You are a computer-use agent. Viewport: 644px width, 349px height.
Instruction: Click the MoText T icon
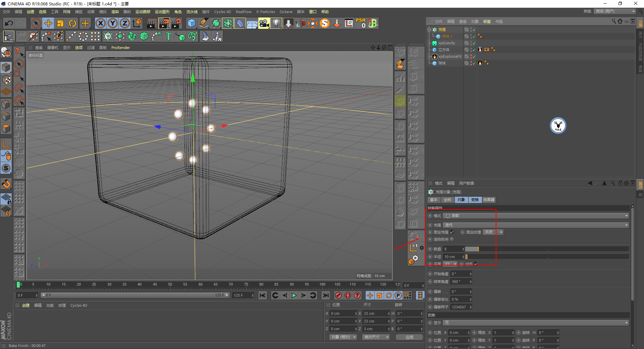tap(168, 37)
